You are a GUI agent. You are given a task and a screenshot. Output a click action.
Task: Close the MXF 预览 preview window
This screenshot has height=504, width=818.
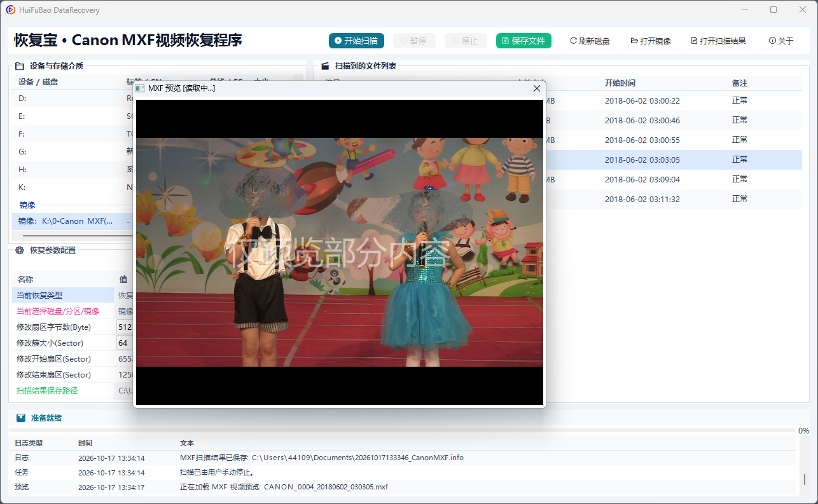point(536,88)
